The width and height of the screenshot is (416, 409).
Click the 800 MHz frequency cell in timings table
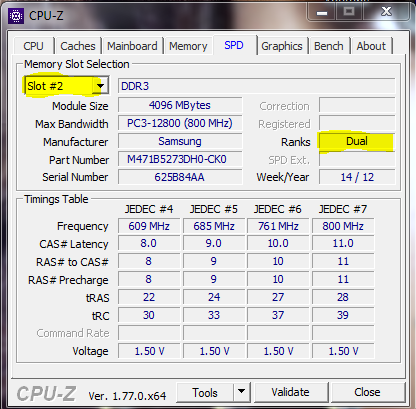pyautogui.click(x=343, y=226)
